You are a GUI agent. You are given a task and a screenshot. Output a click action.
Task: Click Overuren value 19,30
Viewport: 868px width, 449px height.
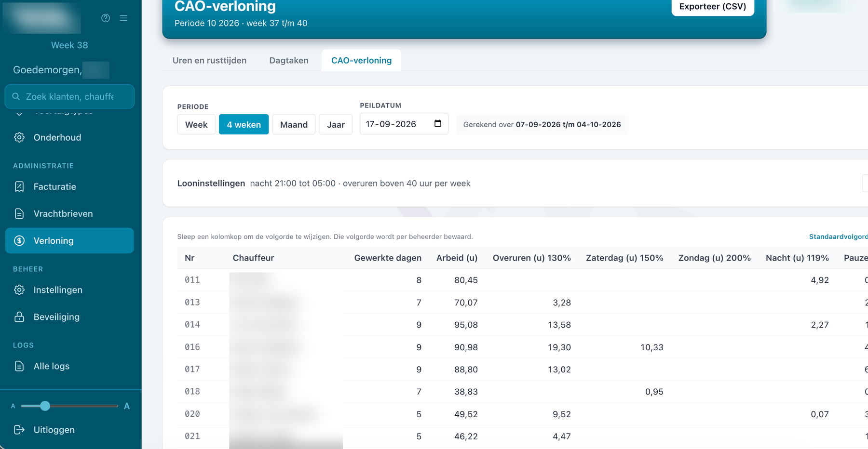[559, 347]
